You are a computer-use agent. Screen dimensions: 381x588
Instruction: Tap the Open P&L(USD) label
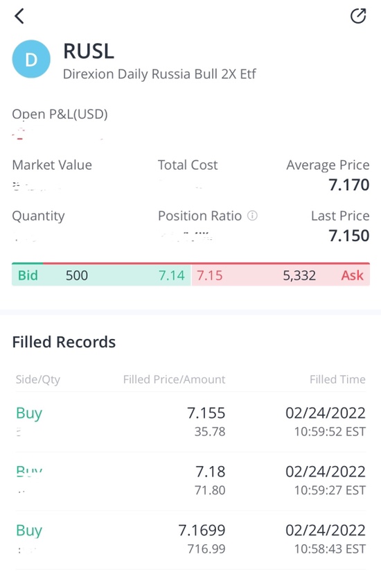[x=60, y=114]
